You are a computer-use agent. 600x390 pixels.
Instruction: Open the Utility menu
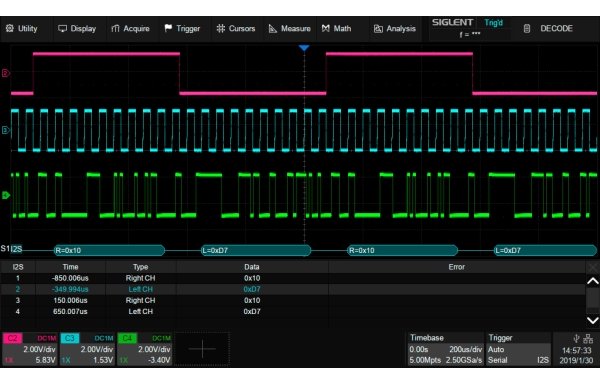pyautogui.click(x=22, y=29)
